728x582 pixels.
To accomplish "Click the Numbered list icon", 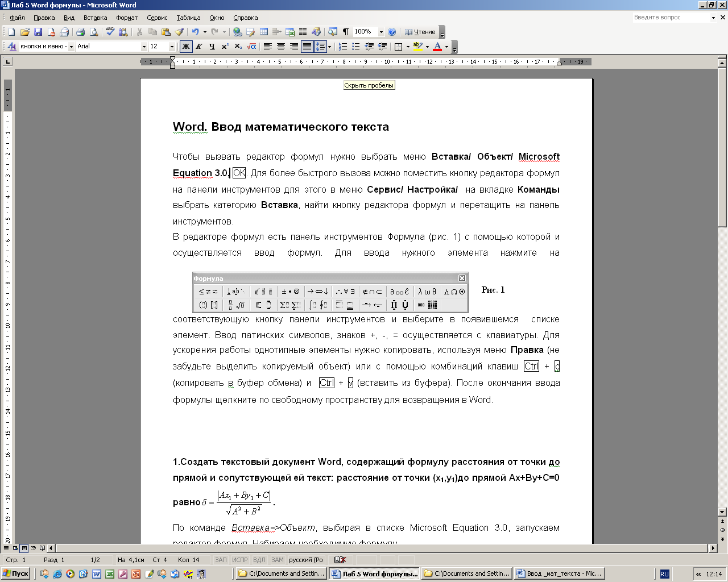I will [x=343, y=47].
